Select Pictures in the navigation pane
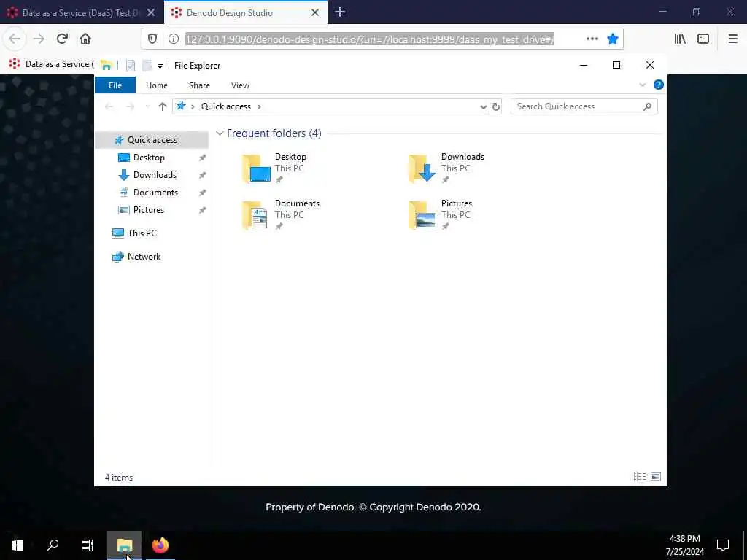Screen dimensions: 747x560 [x=148, y=210]
